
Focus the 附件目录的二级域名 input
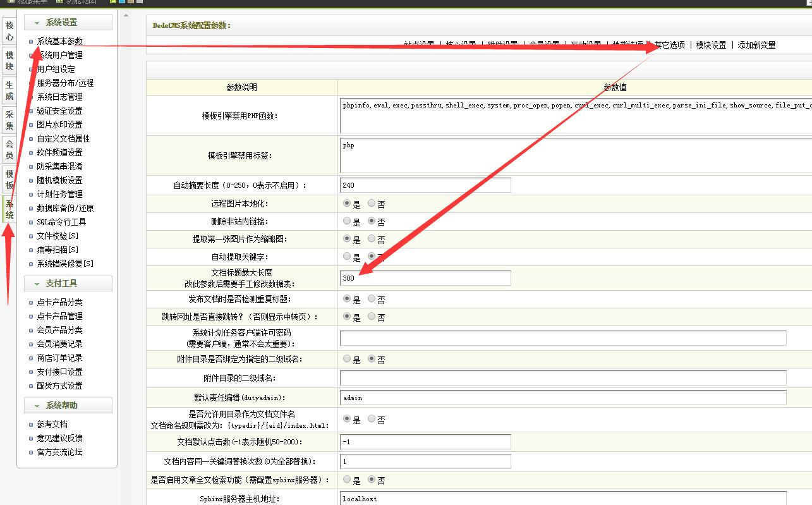click(563, 378)
